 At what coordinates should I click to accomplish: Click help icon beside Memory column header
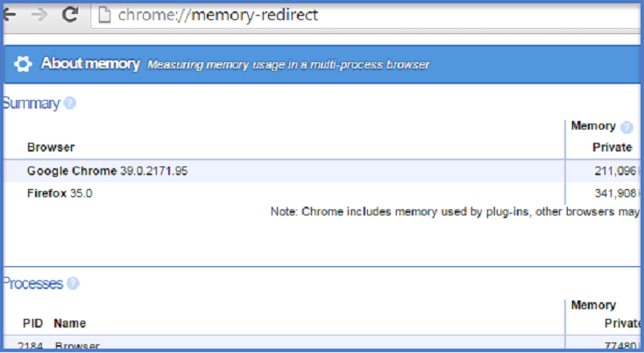pyautogui.click(x=626, y=127)
